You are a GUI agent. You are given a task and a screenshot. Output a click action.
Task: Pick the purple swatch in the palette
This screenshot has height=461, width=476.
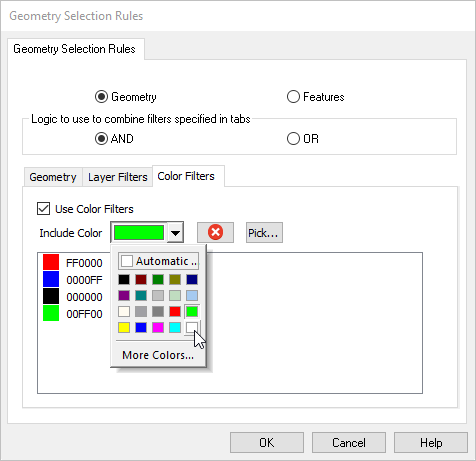124,295
